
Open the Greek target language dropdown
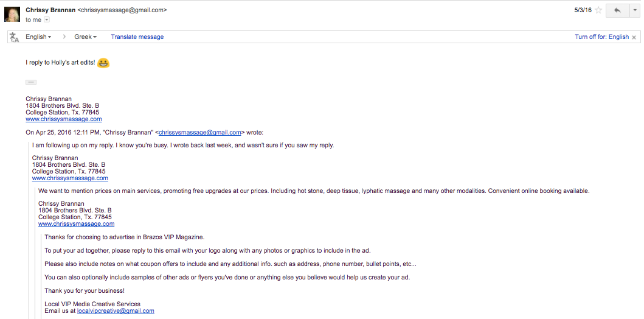[85, 37]
